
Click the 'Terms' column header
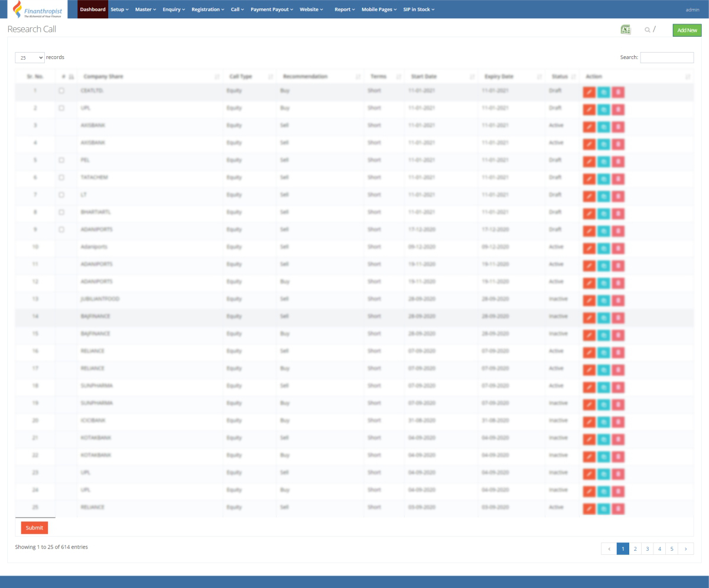click(384, 76)
